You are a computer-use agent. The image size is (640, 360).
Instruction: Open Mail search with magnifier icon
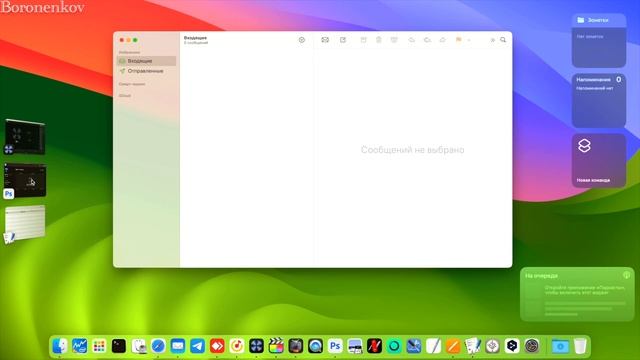pos(503,40)
